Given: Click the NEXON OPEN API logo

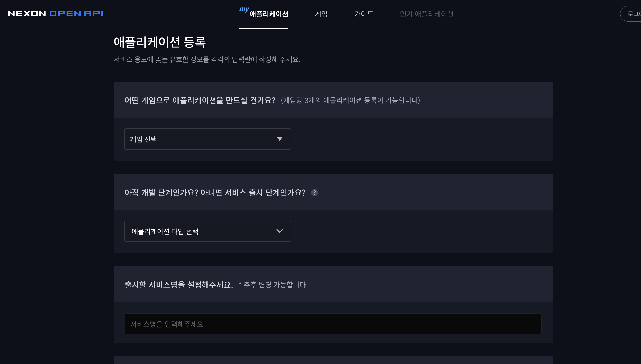Looking at the screenshot, I should (56, 13).
